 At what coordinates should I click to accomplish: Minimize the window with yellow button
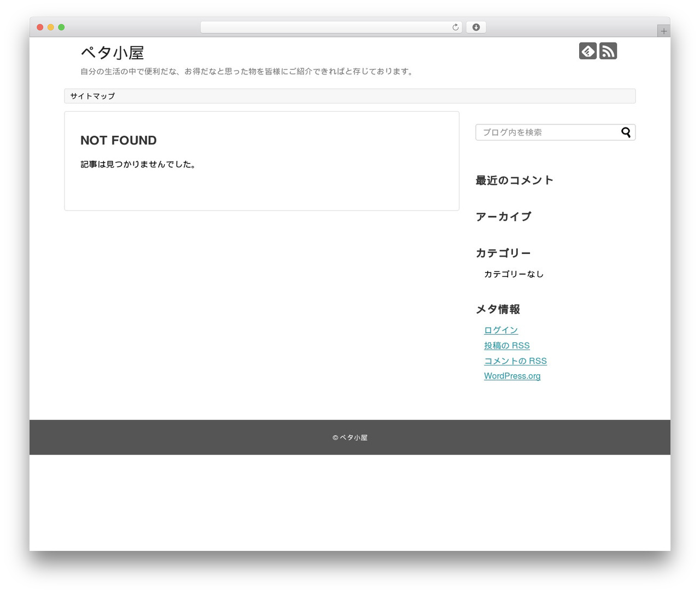coord(51,27)
